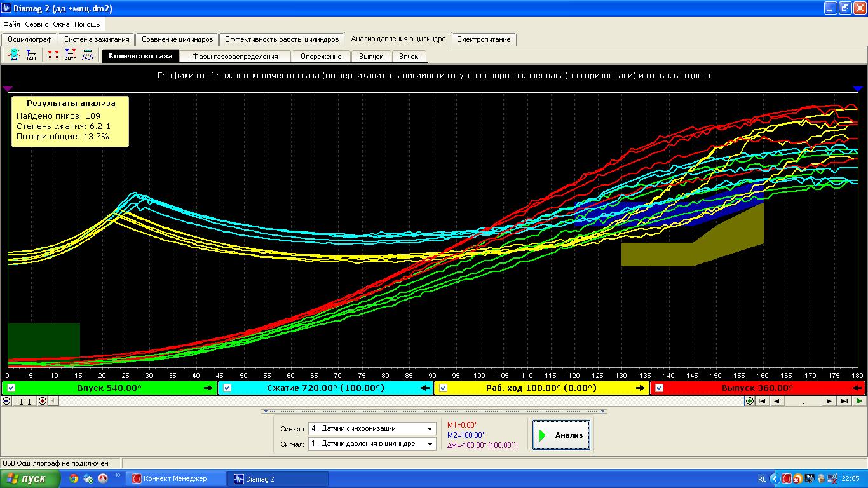Click the system clock 22:05

click(x=850, y=478)
